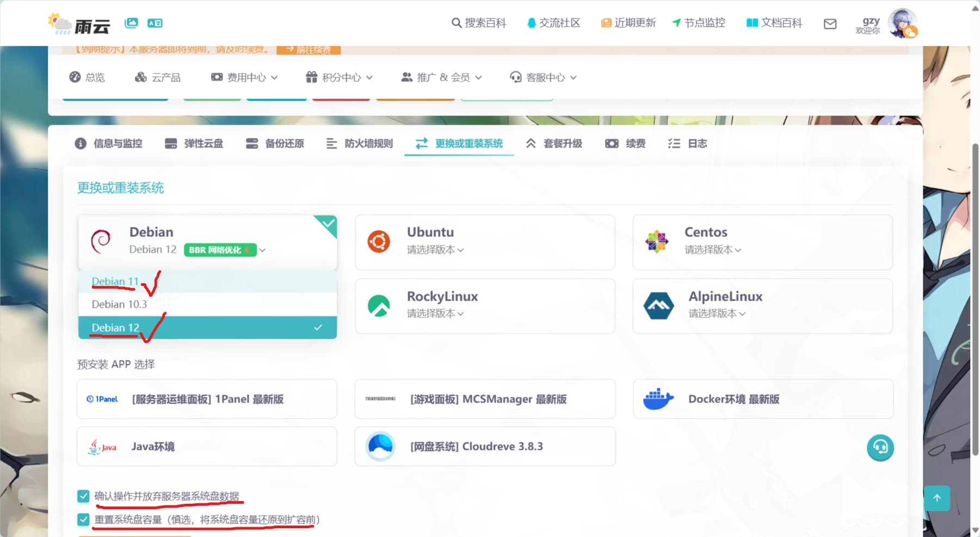
Task: Click the Cloudreve cloud icon
Action: pyautogui.click(x=380, y=447)
